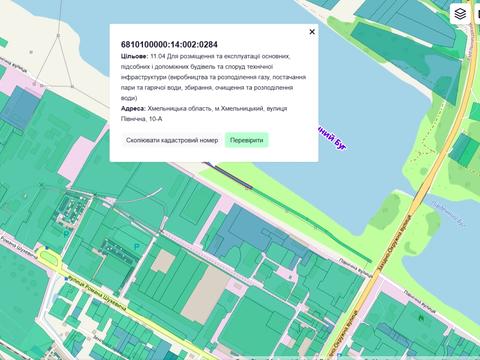Viewport: 480px width, 360px height.
Task: Click the 'Цільове:' label in popup
Action: click(x=134, y=56)
